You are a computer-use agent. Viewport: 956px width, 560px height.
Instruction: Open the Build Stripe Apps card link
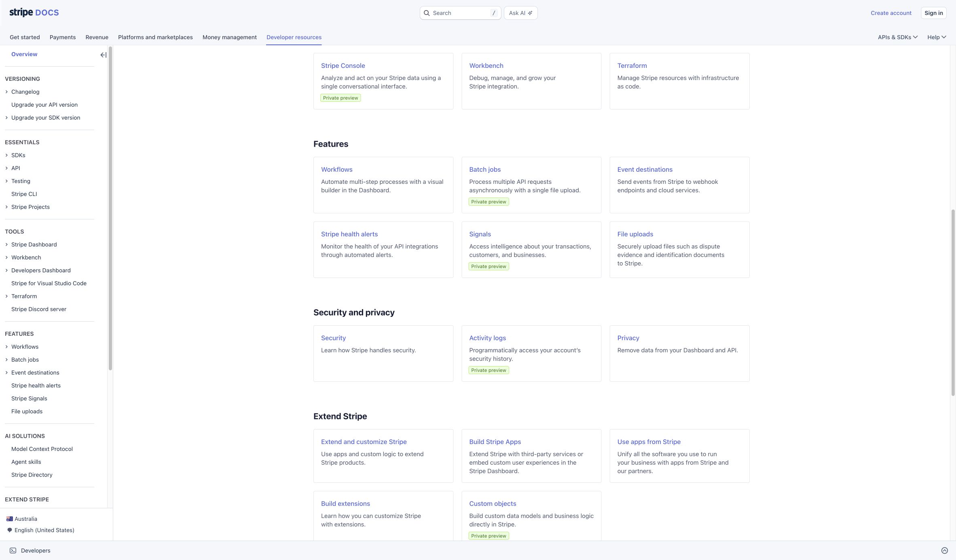495,442
